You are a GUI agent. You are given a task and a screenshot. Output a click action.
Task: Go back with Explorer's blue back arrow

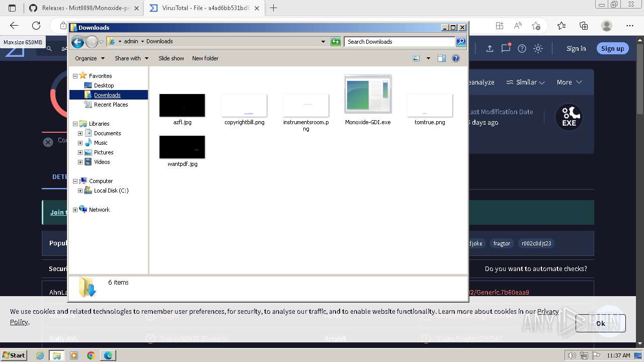pyautogui.click(x=77, y=42)
